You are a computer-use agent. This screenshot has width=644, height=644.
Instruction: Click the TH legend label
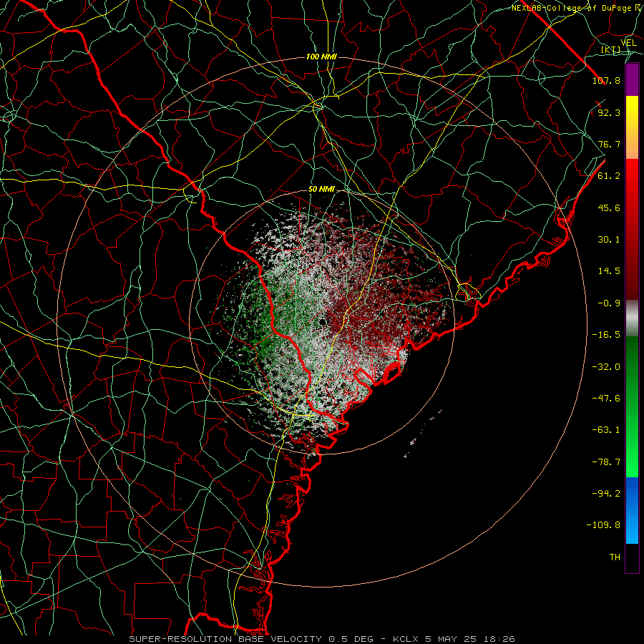(x=615, y=557)
